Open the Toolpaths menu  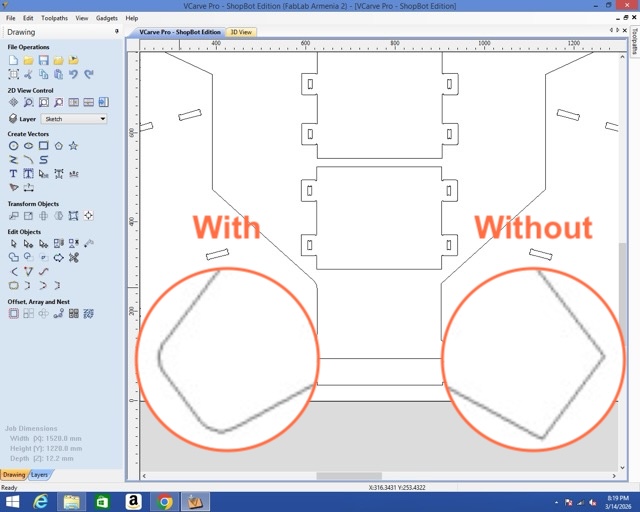(x=54, y=18)
